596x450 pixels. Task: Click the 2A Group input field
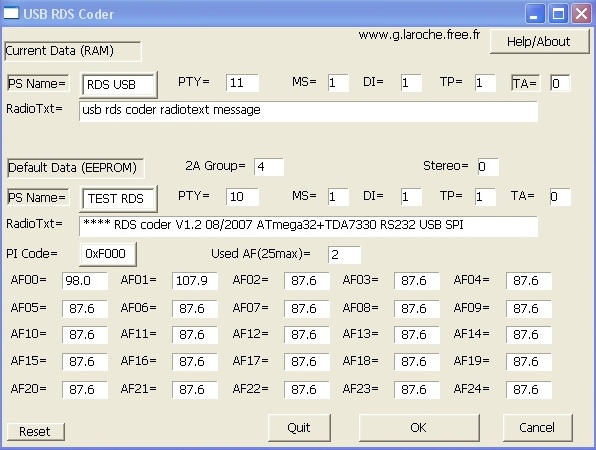269,167
